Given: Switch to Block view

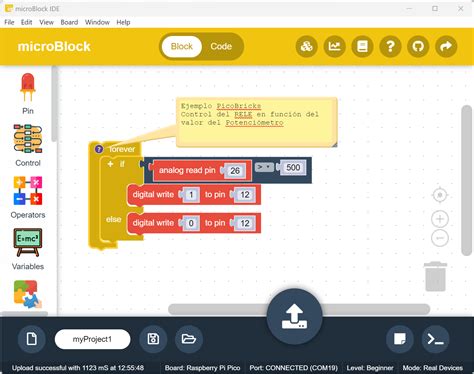Looking at the screenshot, I should (182, 46).
